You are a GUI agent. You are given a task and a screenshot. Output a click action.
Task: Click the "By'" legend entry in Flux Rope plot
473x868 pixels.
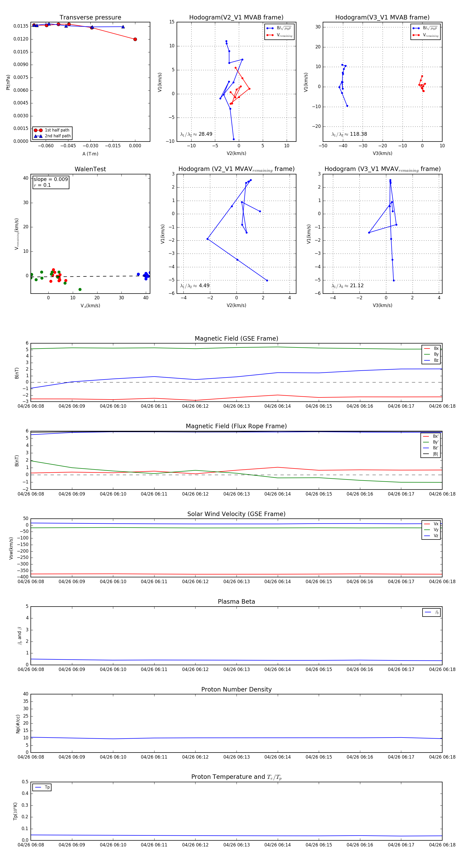431,442
